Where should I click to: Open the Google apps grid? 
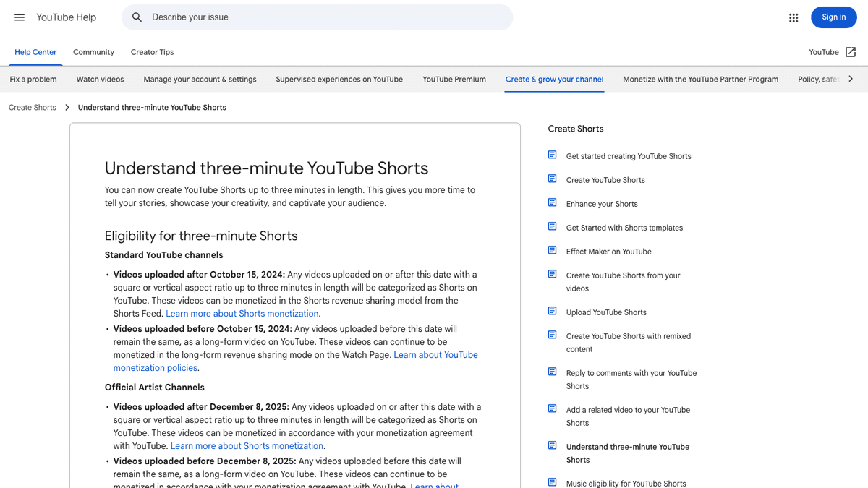793,17
